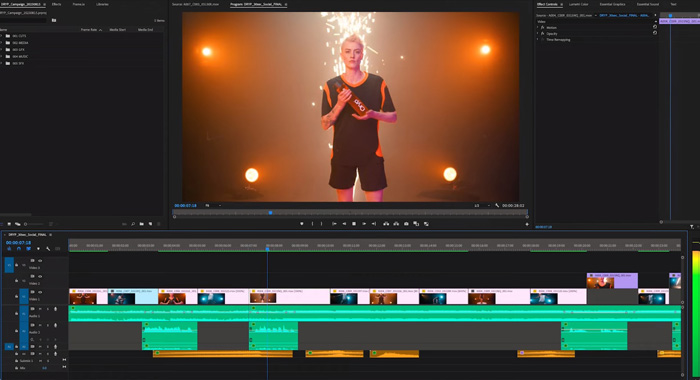Image resolution: width=700 pixels, height=380 pixels.
Task: Open Program monitor settings wrench icon
Action: click(x=497, y=205)
